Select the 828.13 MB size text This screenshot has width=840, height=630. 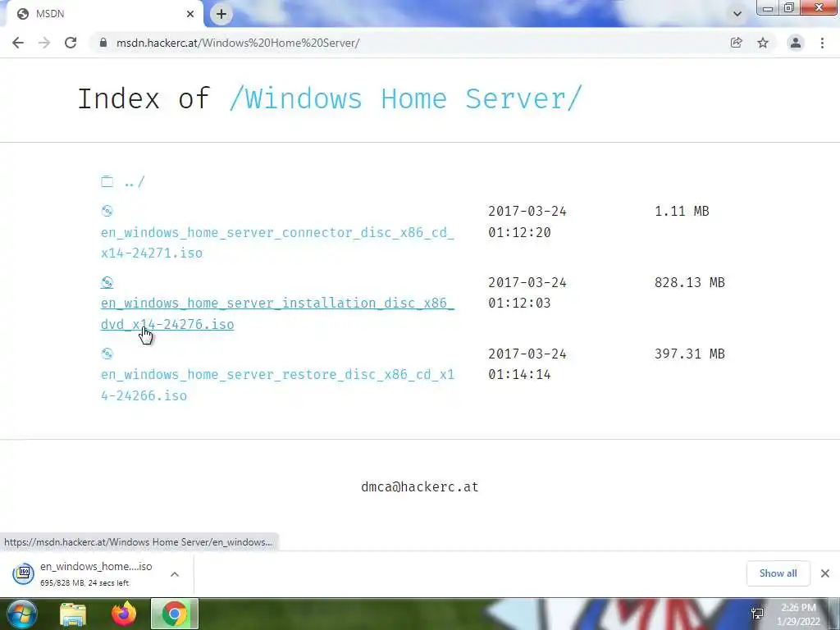[x=689, y=282]
